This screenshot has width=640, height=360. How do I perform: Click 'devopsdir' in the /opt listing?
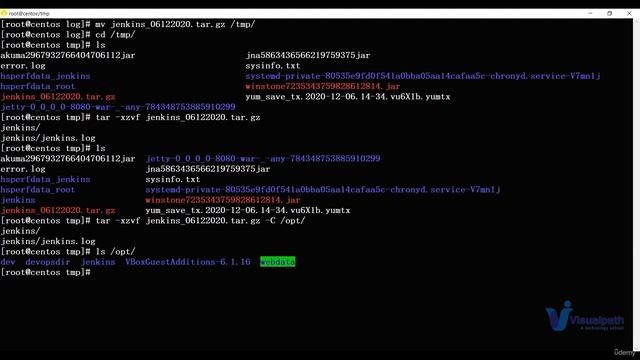click(48, 262)
